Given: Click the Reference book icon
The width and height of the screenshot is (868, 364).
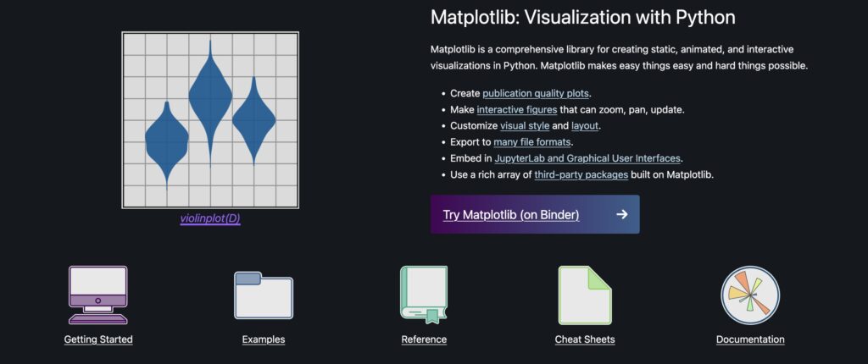Looking at the screenshot, I should pyautogui.click(x=424, y=295).
